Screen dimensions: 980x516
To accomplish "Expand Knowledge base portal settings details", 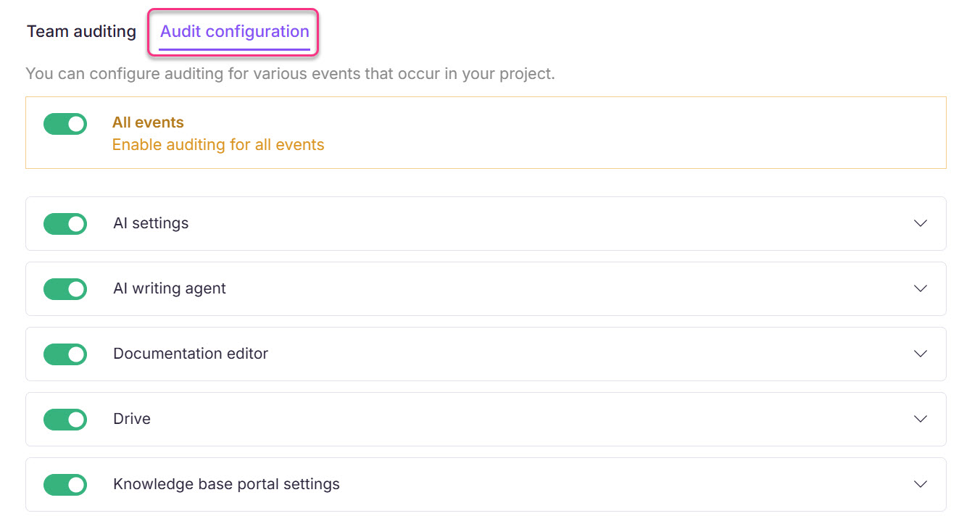I will 920,484.
